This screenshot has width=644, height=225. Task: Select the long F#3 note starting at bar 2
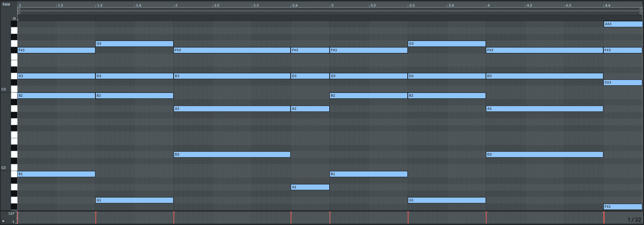point(232,50)
